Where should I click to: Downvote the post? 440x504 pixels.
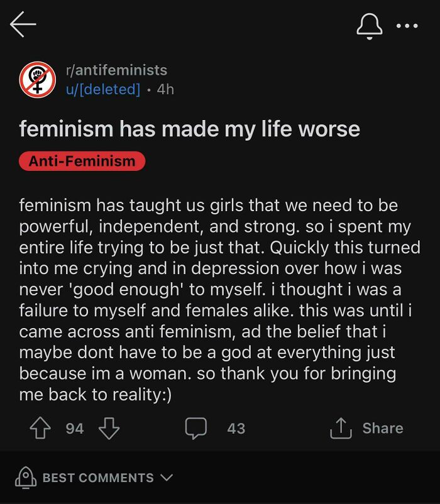click(108, 428)
